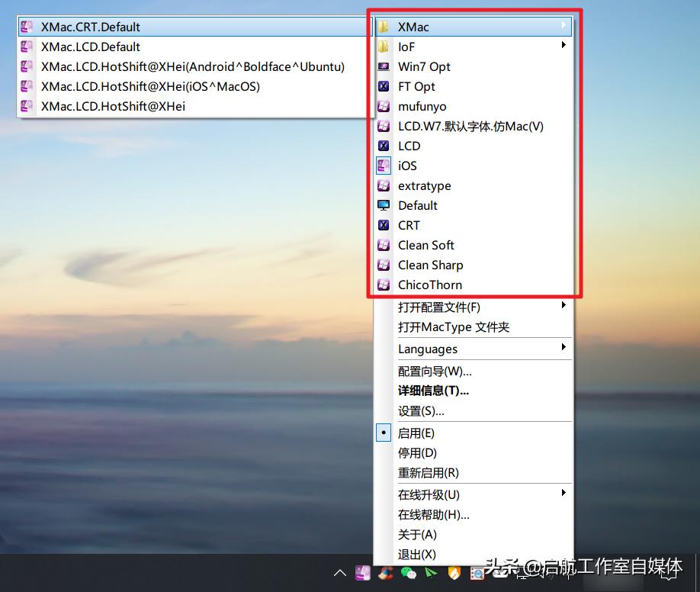Select the iOS rendering profile
The height and width of the screenshot is (592, 700).
pos(407,166)
